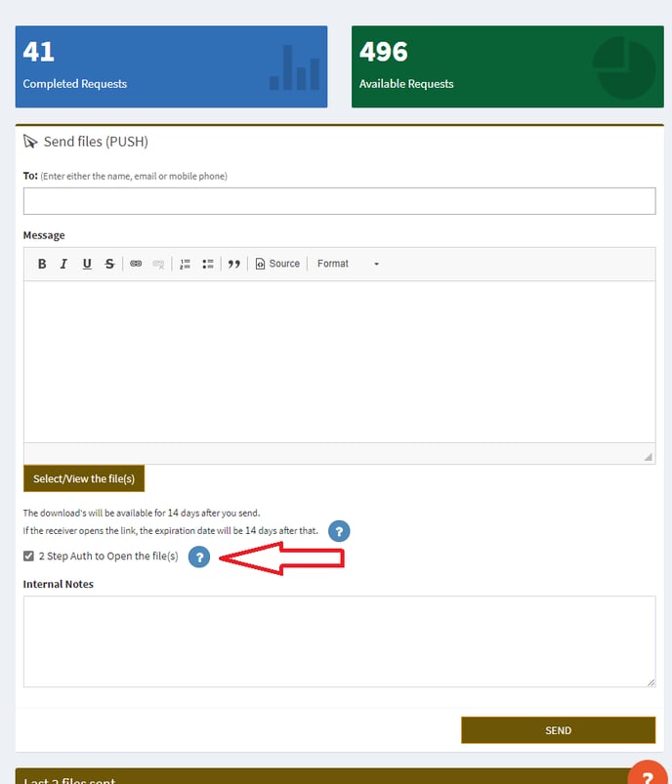Insert a numbered list
The width and height of the screenshot is (672, 784).
(186, 264)
